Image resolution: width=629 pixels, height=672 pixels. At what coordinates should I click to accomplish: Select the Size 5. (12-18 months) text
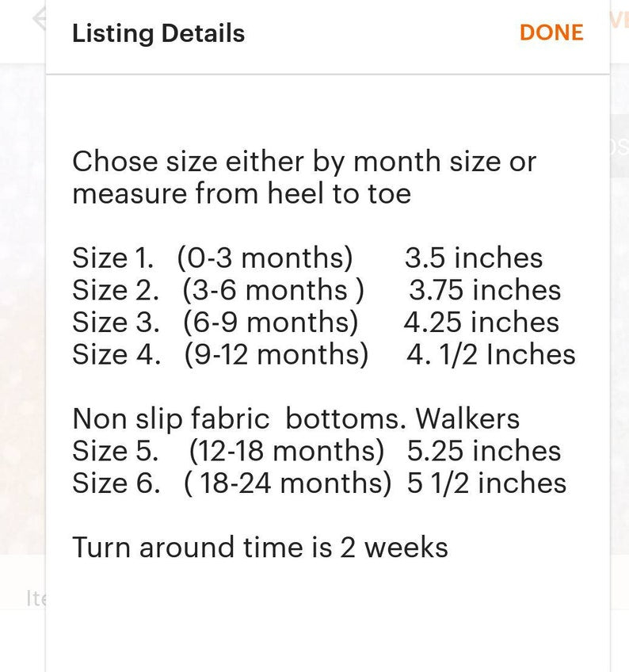228,451
